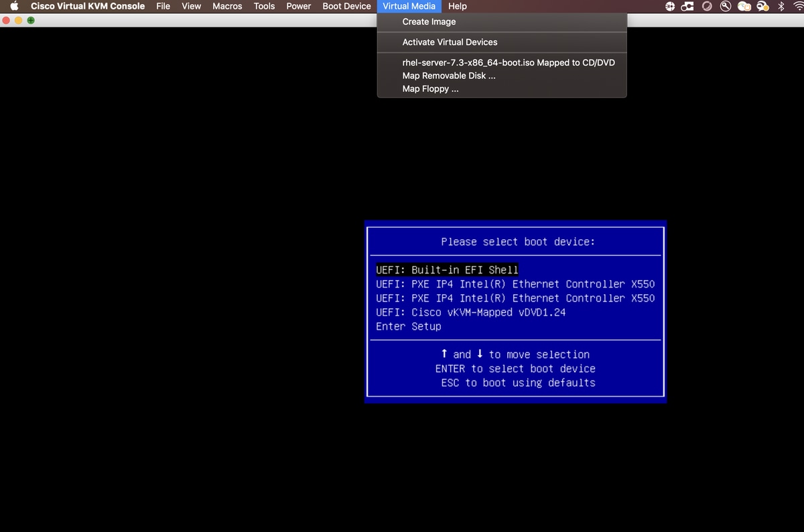Viewport: 804px width, 532px height.
Task: Click the chat bubble status icon in menu bar
Action: pyautogui.click(x=763, y=6)
